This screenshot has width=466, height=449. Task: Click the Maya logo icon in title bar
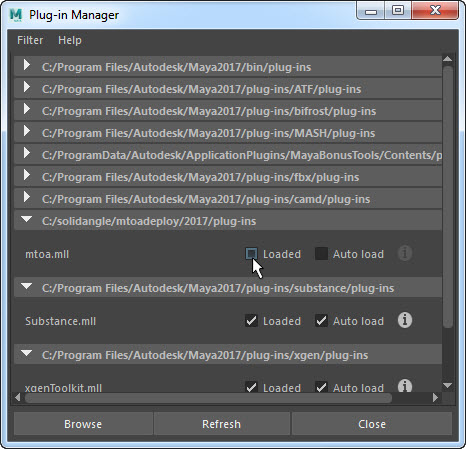click(x=16, y=15)
